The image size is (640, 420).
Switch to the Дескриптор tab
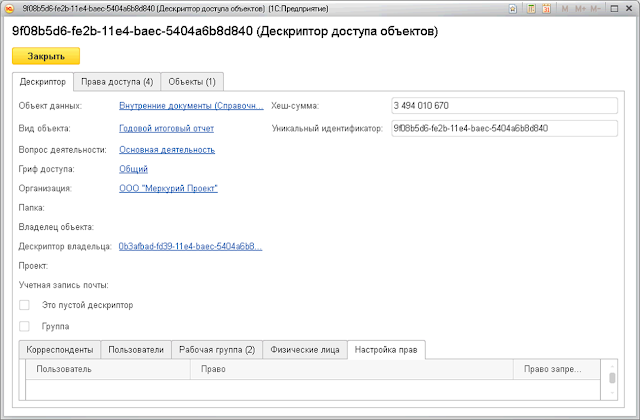pos(43,82)
